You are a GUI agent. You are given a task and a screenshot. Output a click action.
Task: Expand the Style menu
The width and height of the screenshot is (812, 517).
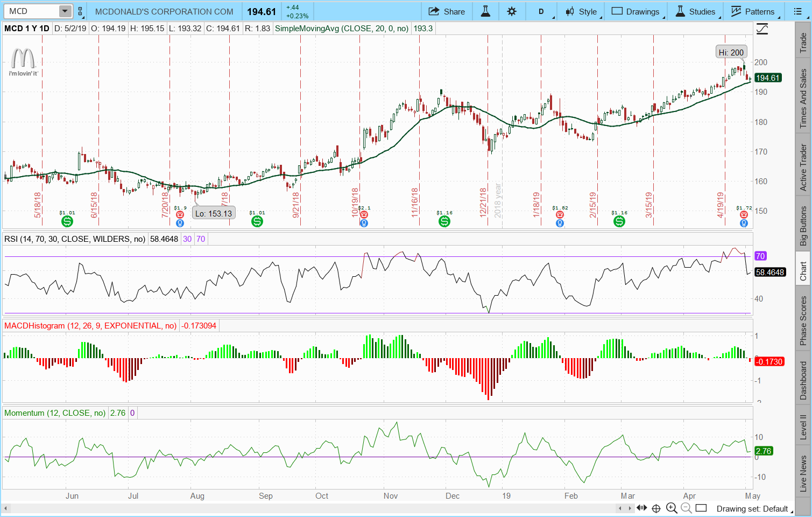tap(581, 11)
